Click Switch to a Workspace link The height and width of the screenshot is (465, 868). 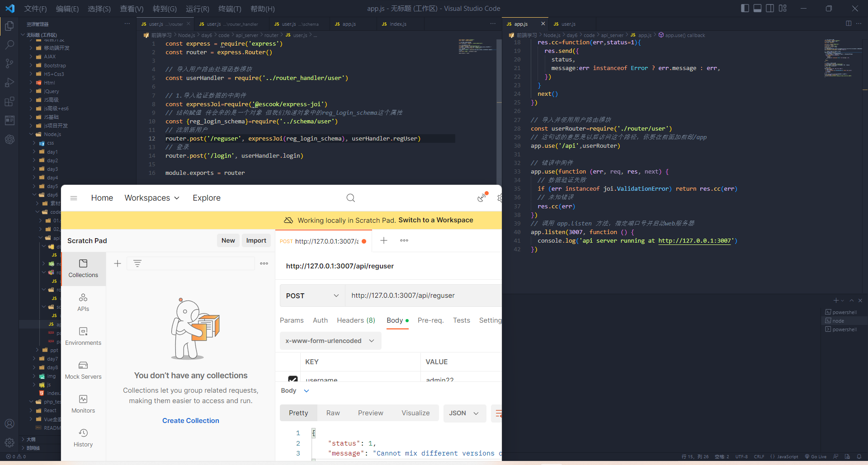(x=436, y=220)
